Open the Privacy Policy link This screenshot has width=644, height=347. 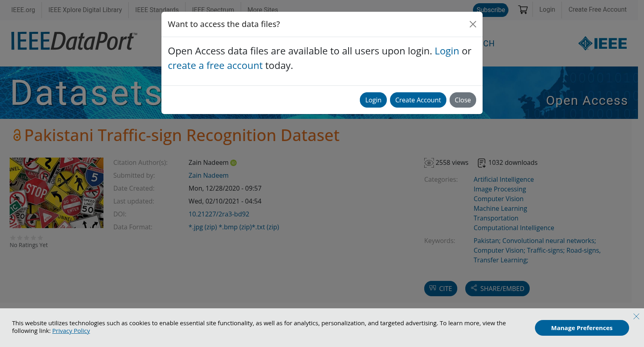[71, 331]
